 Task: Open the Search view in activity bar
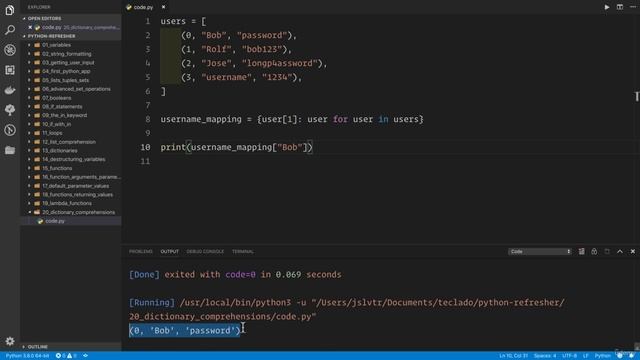coord(10,30)
